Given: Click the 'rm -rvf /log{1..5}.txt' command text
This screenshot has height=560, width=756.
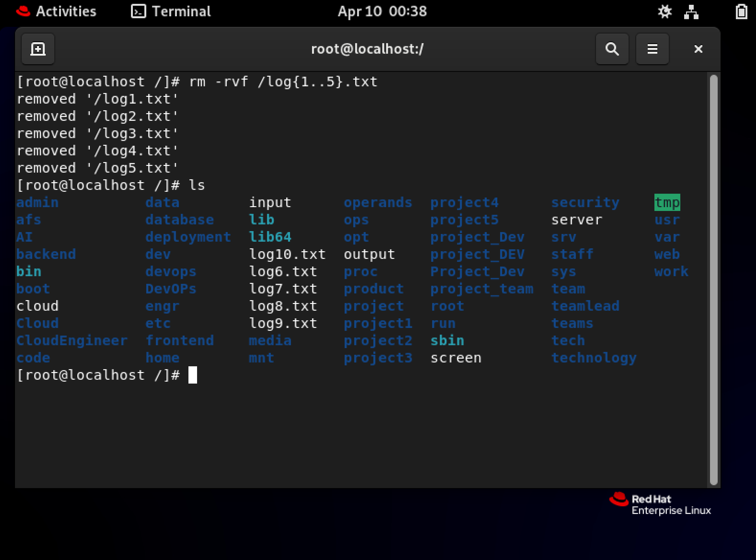Looking at the screenshot, I should click(x=283, y=82).
